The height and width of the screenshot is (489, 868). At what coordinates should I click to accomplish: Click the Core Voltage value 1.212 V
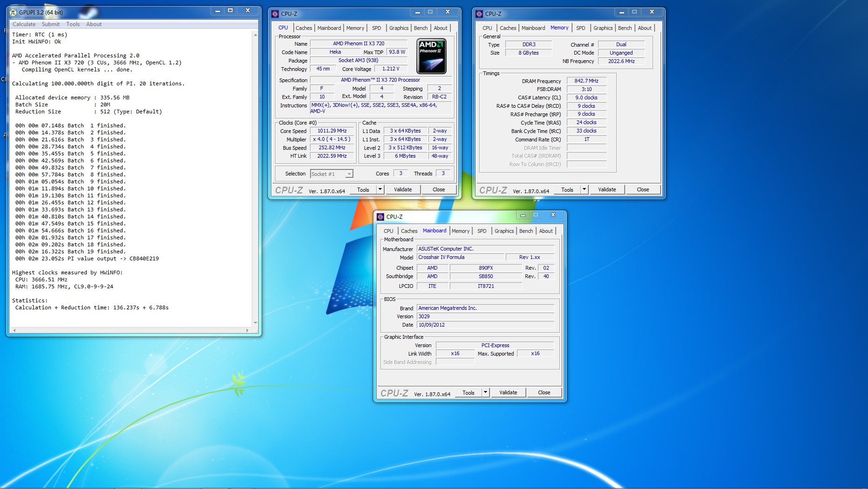pyautogui.click(x=391, y=69)
